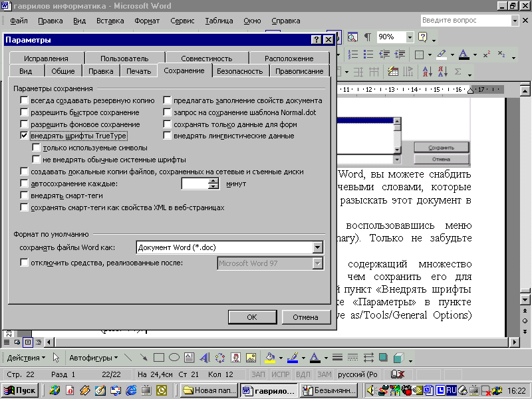Switch to the Безопасность tab

[x=240, y=71]
